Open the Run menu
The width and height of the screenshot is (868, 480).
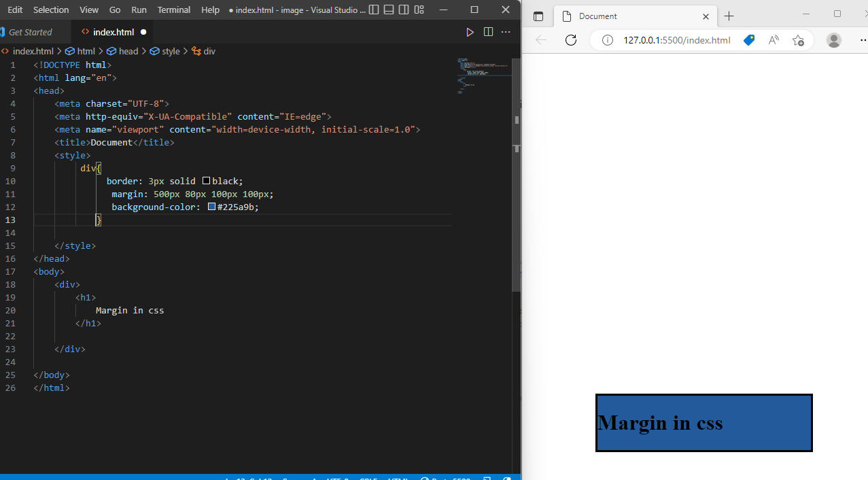point(139,10)
